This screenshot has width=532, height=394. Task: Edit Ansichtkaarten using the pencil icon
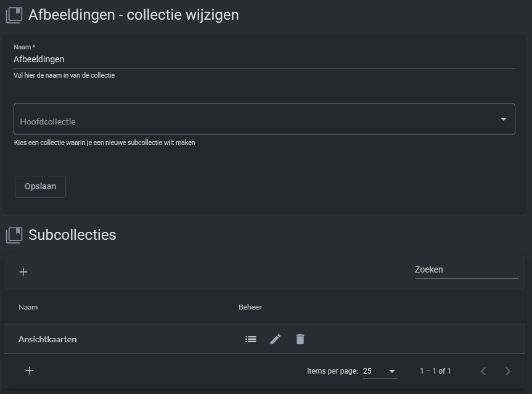276,339
